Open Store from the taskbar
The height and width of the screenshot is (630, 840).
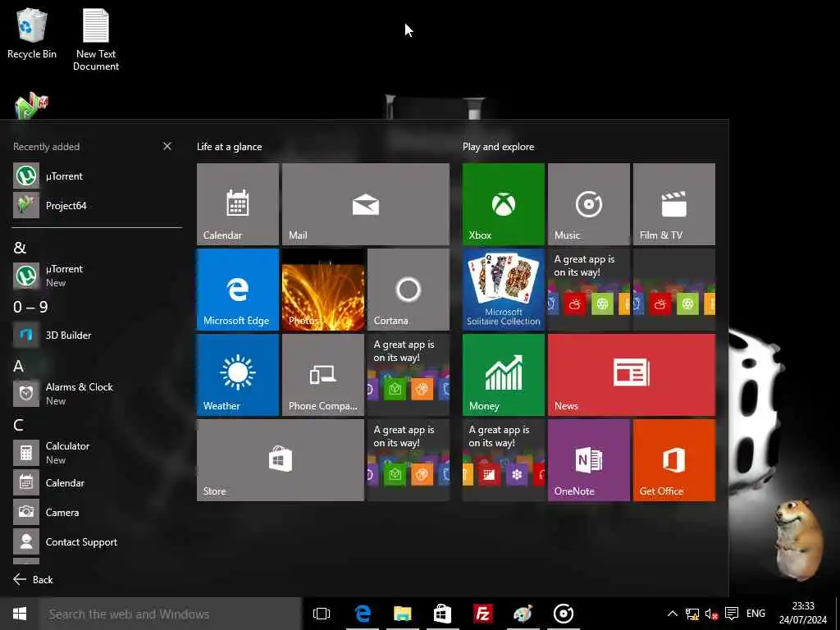(442, 614)
